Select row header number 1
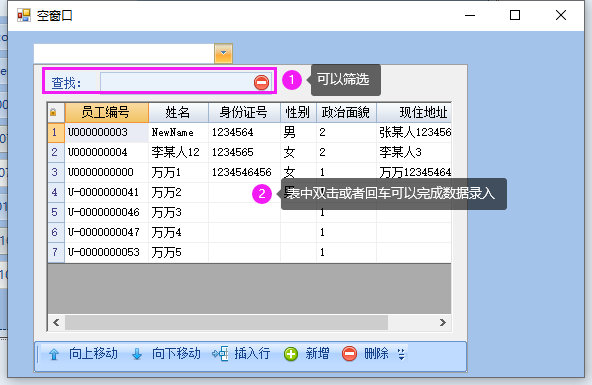This screenshot has width=592, height=385. [x=56, y=132]
